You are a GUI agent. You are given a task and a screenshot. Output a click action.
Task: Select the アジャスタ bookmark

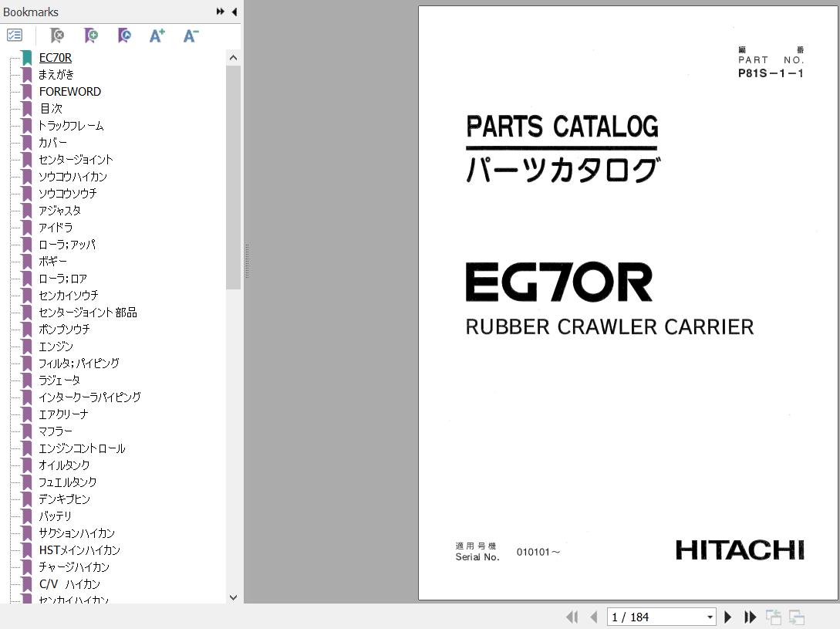pos(59,210)
